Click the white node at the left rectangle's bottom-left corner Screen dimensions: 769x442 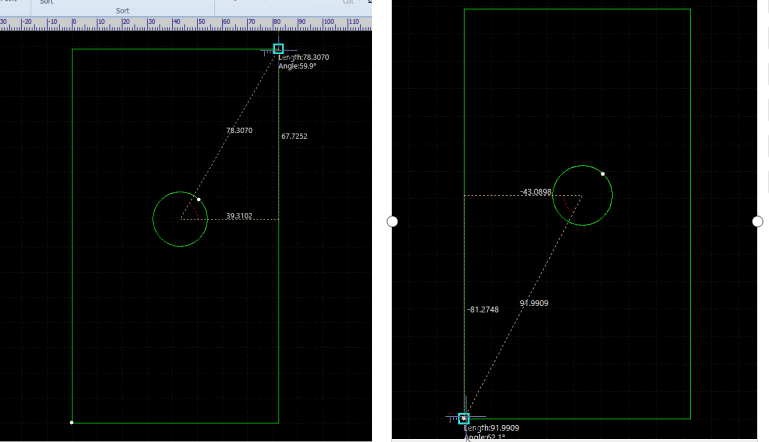[x=72, y=422]
